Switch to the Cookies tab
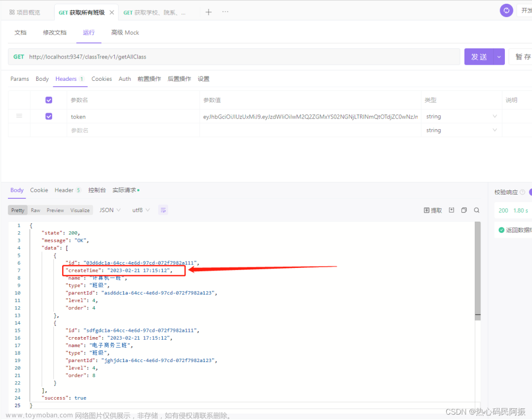Viewport: 532px width, 420px height. tap(101, 79)
